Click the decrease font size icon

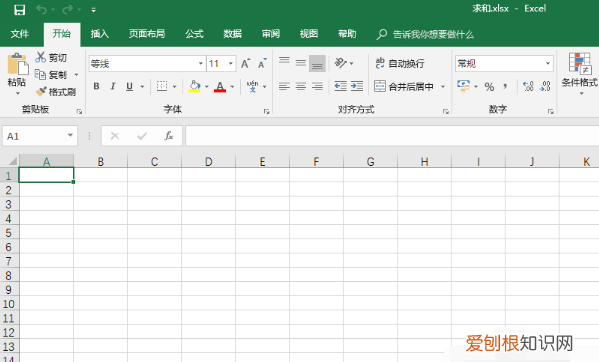(x=262, y=63)
